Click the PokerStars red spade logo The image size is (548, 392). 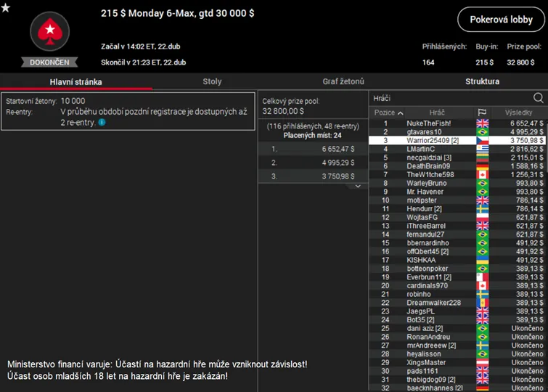(49, 31)
